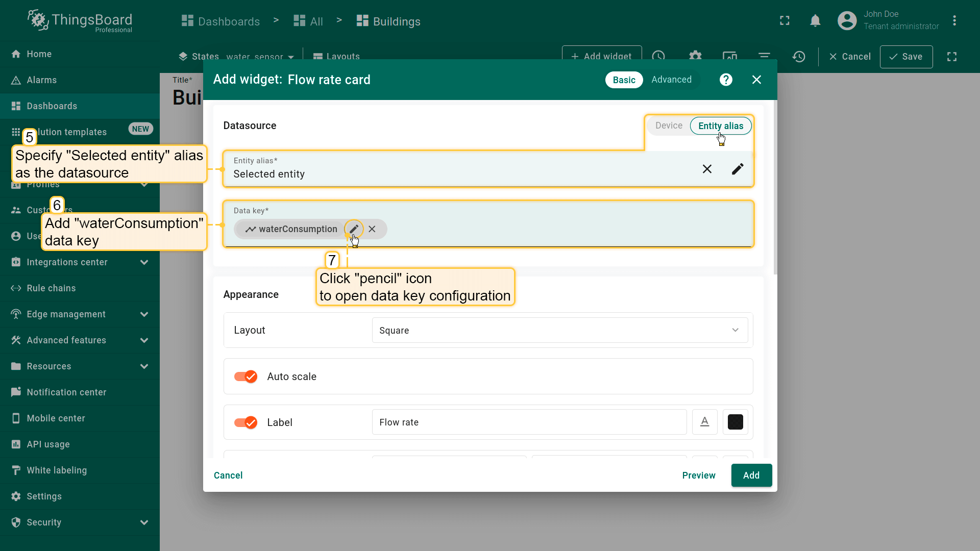Click pencil icon on waterConsumption data key
Screen dimensions: 980x551
tap(354, 229)
